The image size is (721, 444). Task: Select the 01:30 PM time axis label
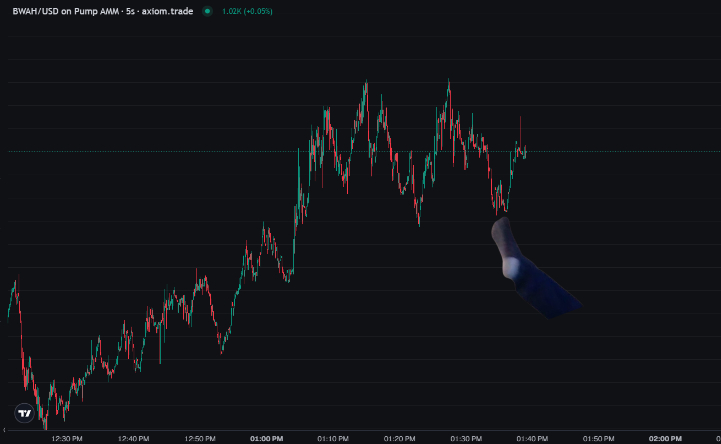point(466,438)
